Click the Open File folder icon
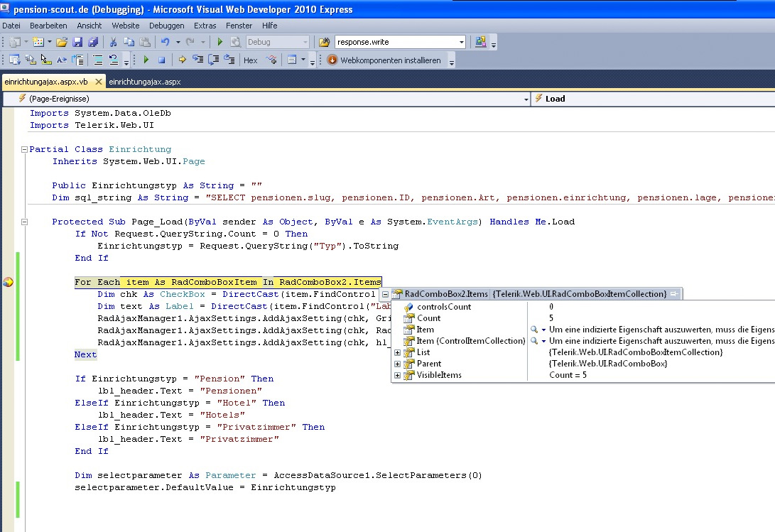Viewport: 775px width, 532px height. (x=62, y=43)
